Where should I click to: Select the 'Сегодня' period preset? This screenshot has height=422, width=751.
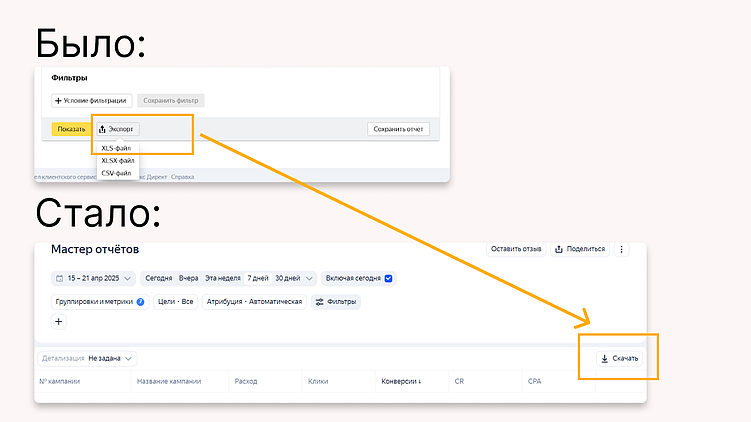(159, 278)
